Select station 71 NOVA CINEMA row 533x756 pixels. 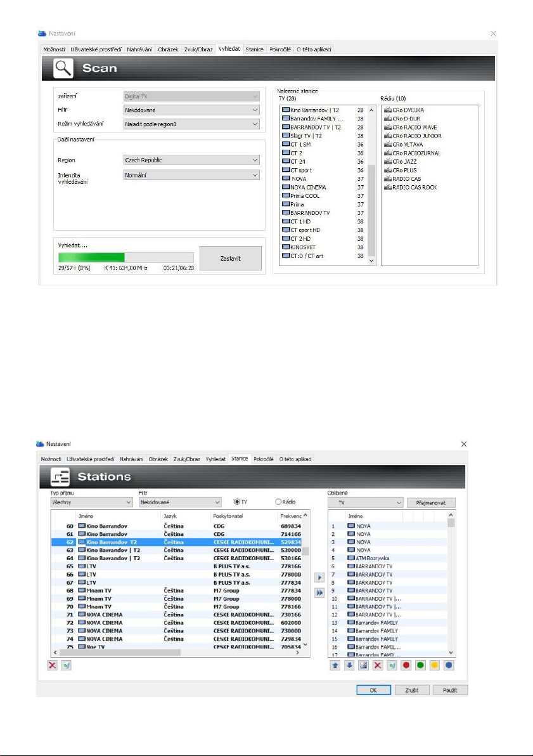[x=176, y=614]
